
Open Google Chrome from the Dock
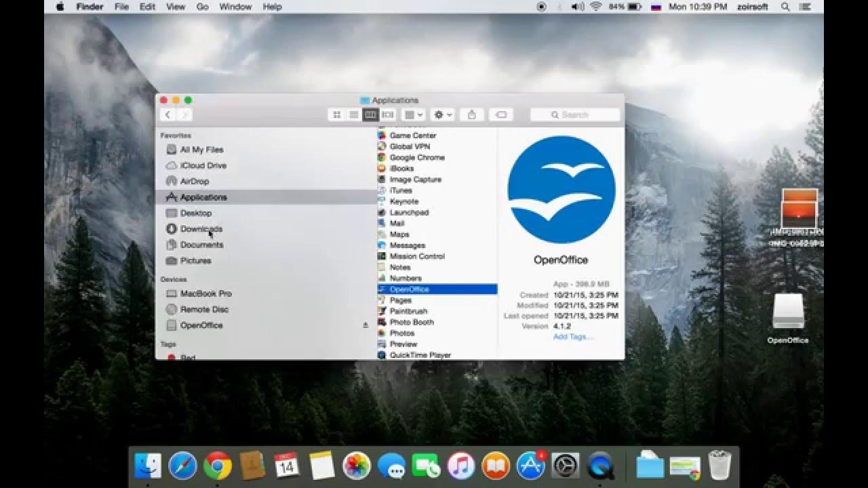coord(218,466)
